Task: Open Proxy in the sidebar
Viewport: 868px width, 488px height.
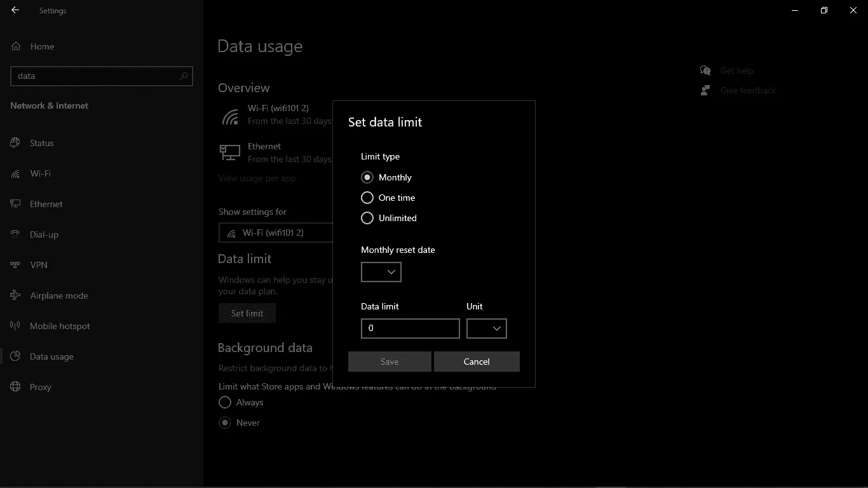Action: pos(41,387)
